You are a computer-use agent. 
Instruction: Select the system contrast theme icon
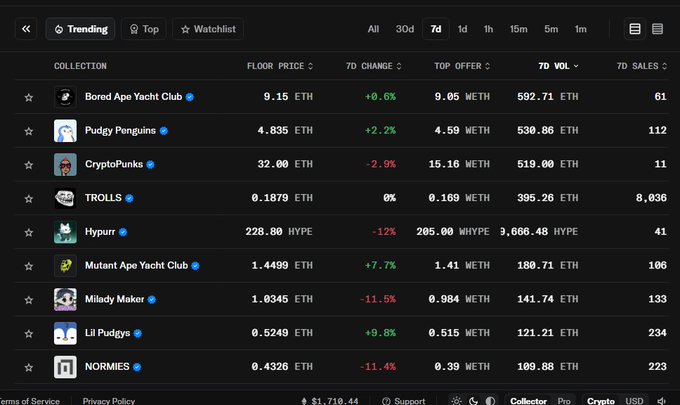click(490, 401)
